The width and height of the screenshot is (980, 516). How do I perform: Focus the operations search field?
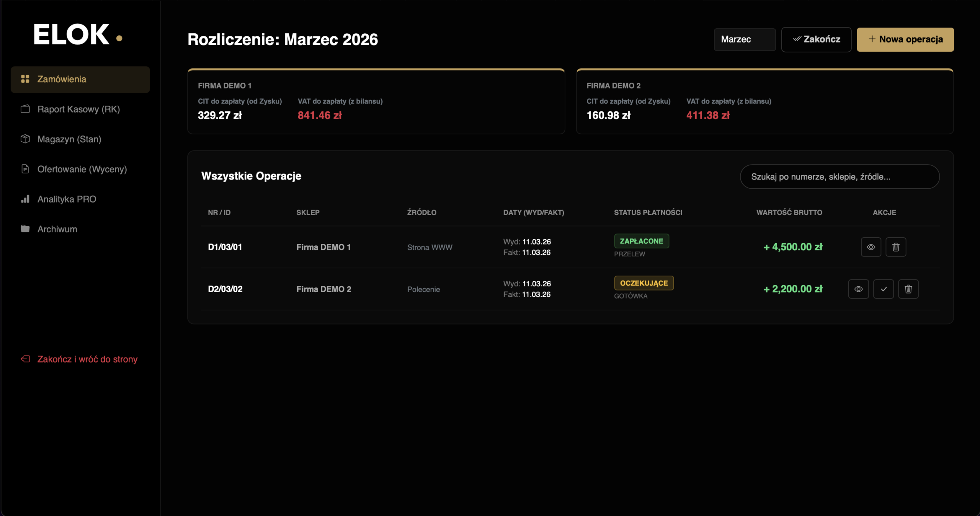(839, 177)
